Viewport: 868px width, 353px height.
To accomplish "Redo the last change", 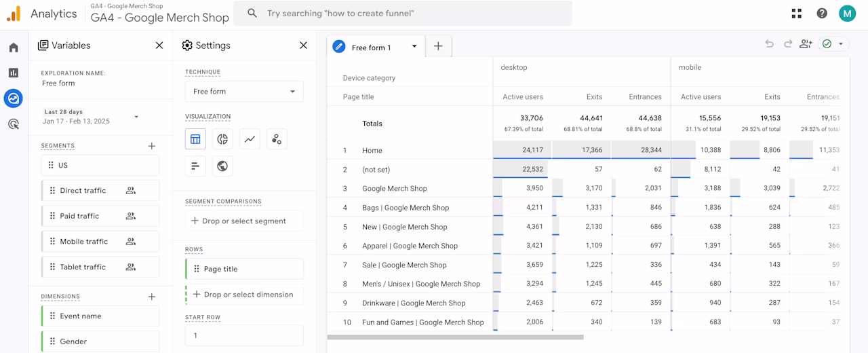I will click(787, 43).
